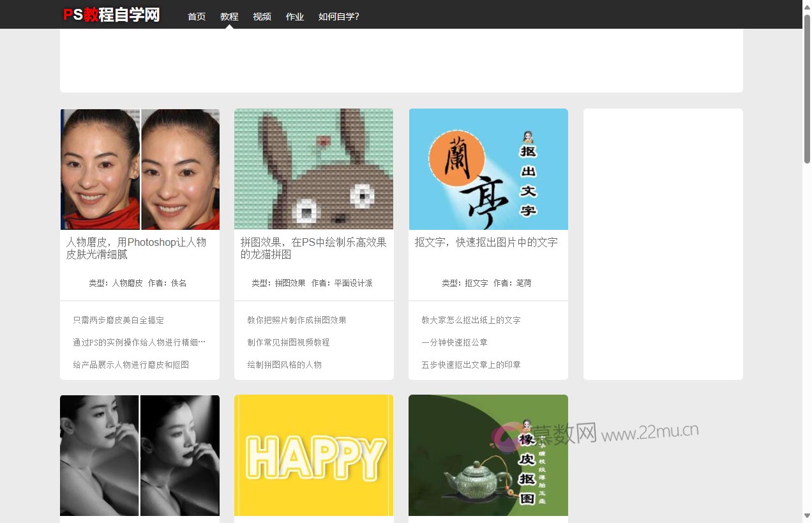Open the 首页 menu item
812x523 pixels.
coord(196,17)
